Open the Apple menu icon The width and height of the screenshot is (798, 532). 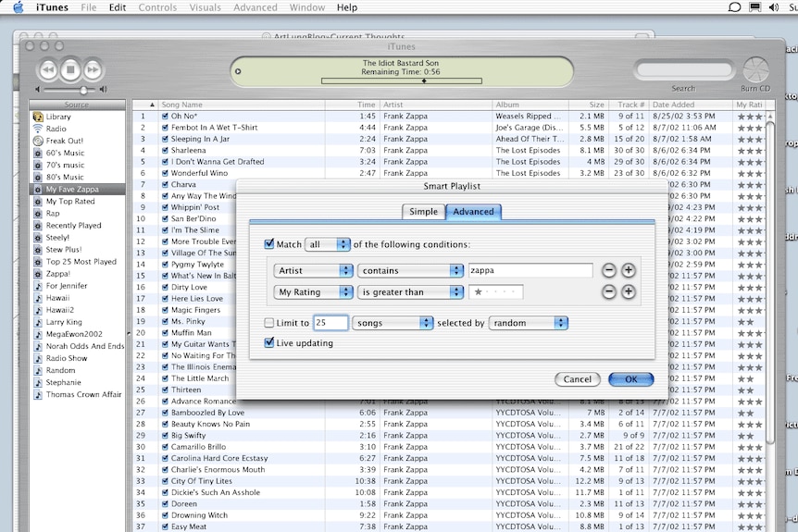(19, 7)
